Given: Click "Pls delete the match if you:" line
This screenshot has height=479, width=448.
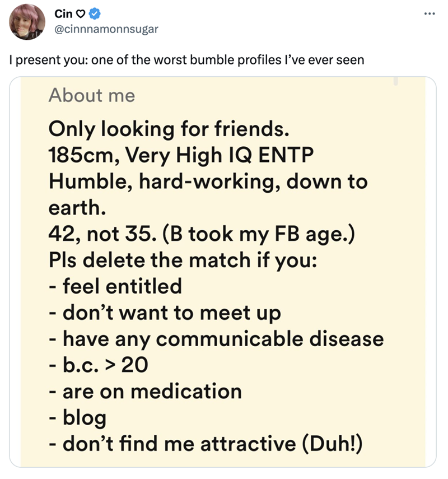Looking at the screenshot, I should pos(183,261).
